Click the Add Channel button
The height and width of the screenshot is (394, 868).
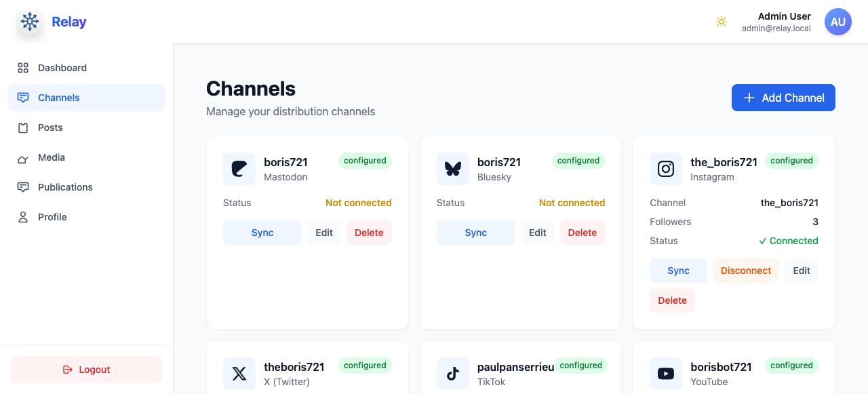click(x=783, y=98)
